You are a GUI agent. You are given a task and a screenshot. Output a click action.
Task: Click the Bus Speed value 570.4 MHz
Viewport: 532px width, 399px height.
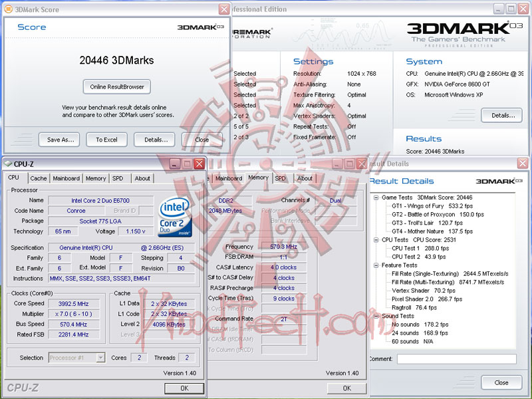pyautogui.click(x=73, y=325)
